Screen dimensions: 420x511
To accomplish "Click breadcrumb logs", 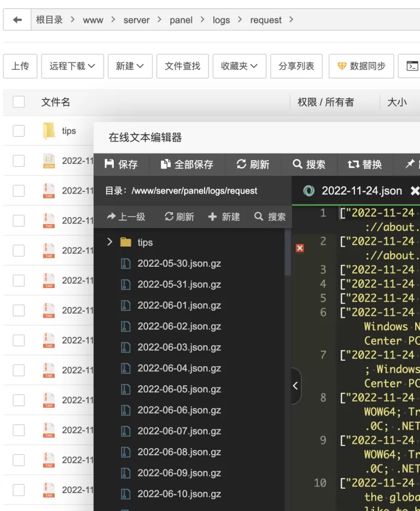I will [221, 20].
